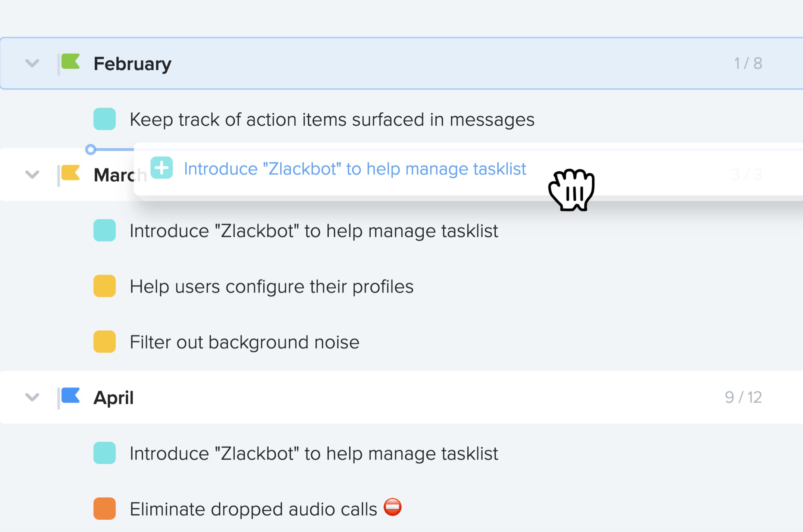
Task: Collapse the February section chevron
Action: click(32, 63)
